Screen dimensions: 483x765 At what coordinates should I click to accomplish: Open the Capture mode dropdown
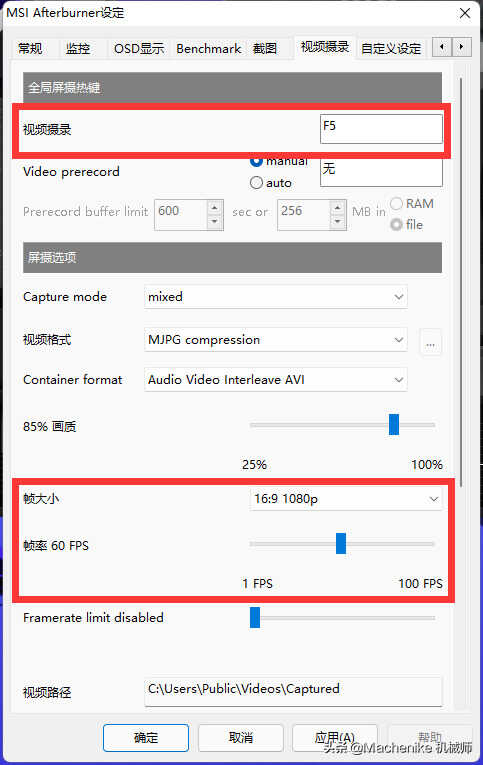click(x=276, y=297)
